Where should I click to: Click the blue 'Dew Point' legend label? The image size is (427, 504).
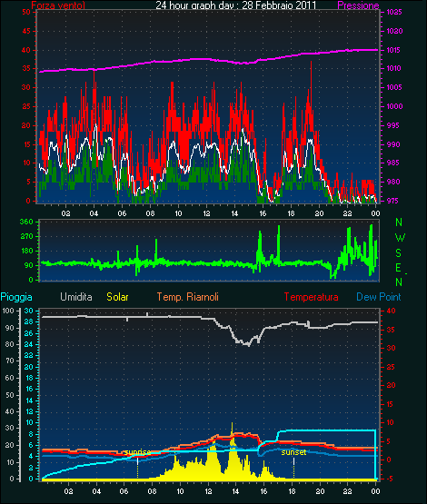click(379, 296)
